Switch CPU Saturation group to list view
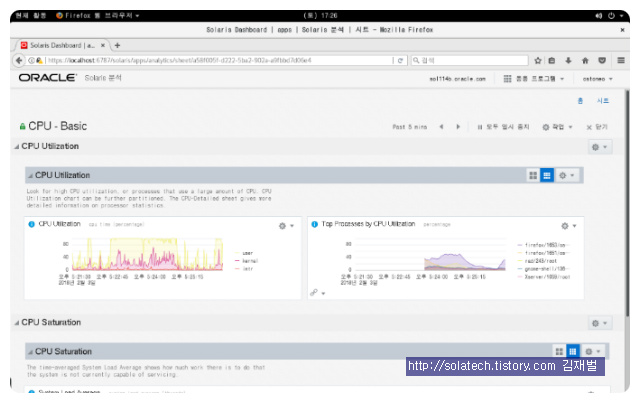The width and height of the screenshot is (640, 403). [573, 351]
